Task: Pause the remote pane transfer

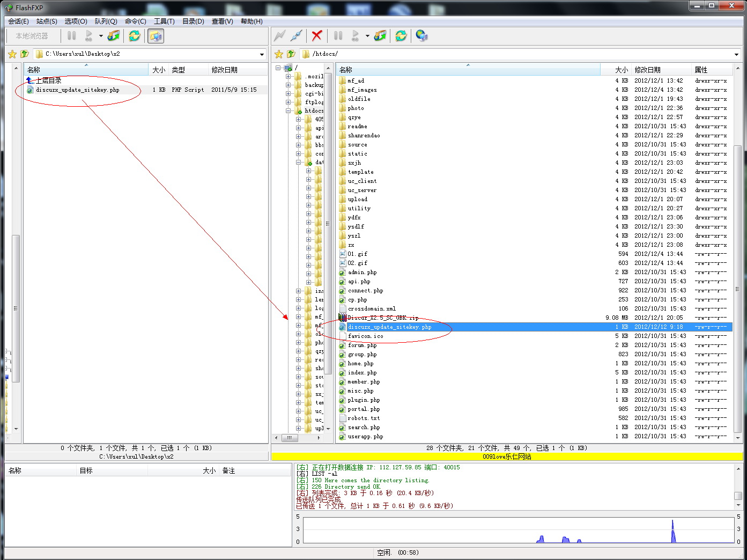Action: (338, 36)
